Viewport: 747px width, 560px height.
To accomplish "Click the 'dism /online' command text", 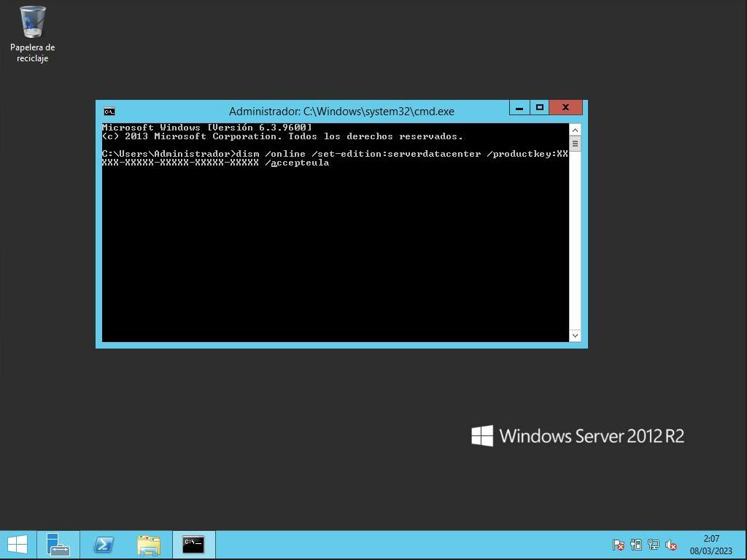I will (x=271, y=154).
